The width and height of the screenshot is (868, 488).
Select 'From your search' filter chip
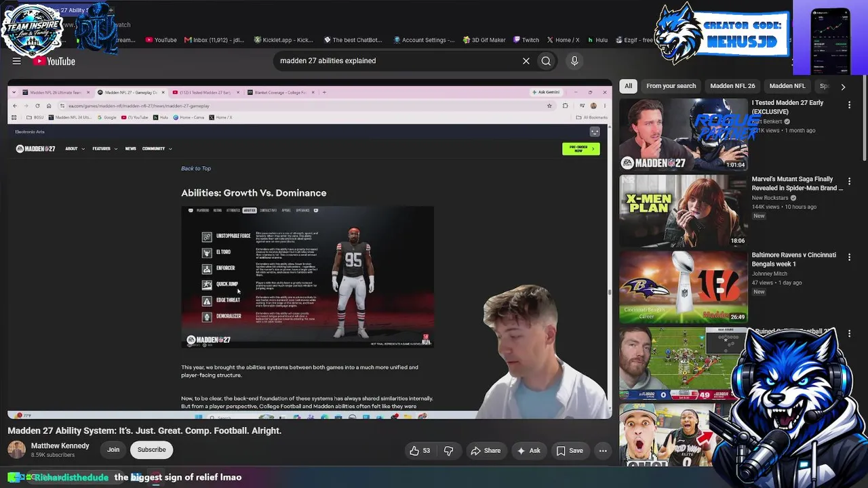(671, 86)
